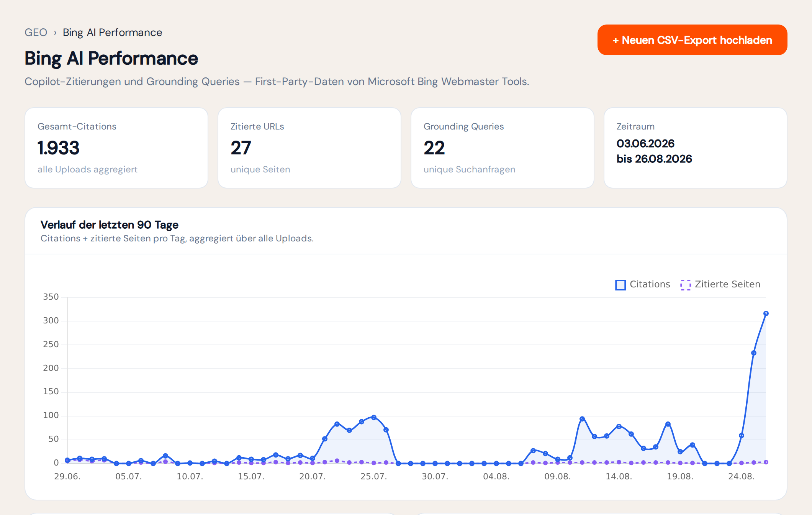Click the 350 y-axis label

pyautogui.click(x=51, y=297)
